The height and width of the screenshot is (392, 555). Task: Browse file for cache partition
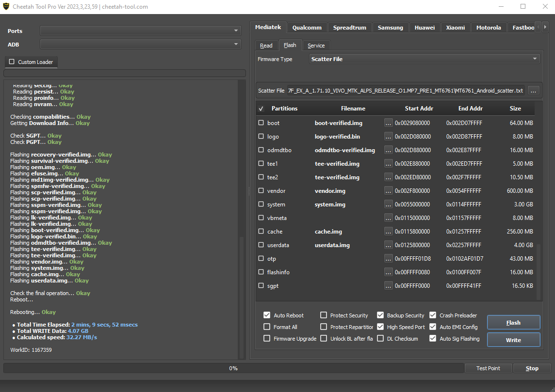point(388,232)
